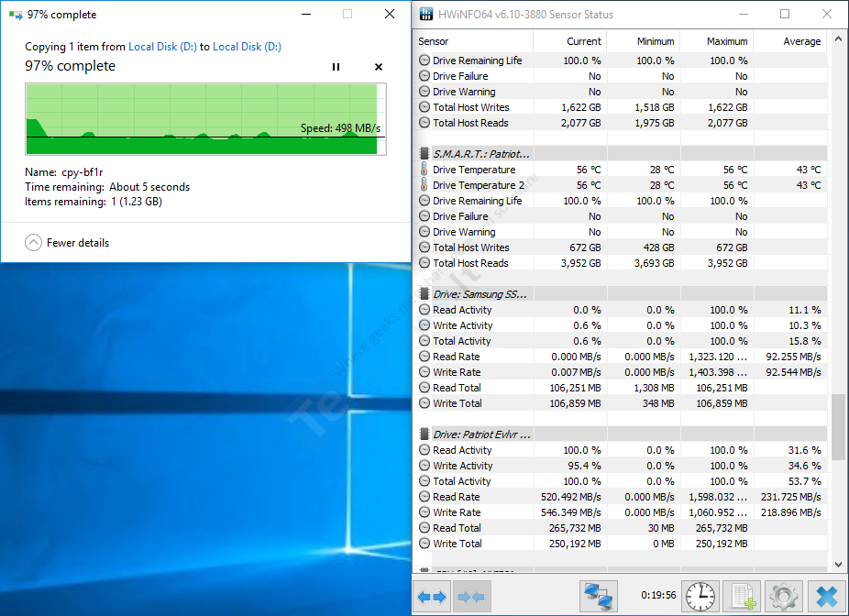
Task: Select Patriot Evlvr Write Rate row
Action: point(621,512)
